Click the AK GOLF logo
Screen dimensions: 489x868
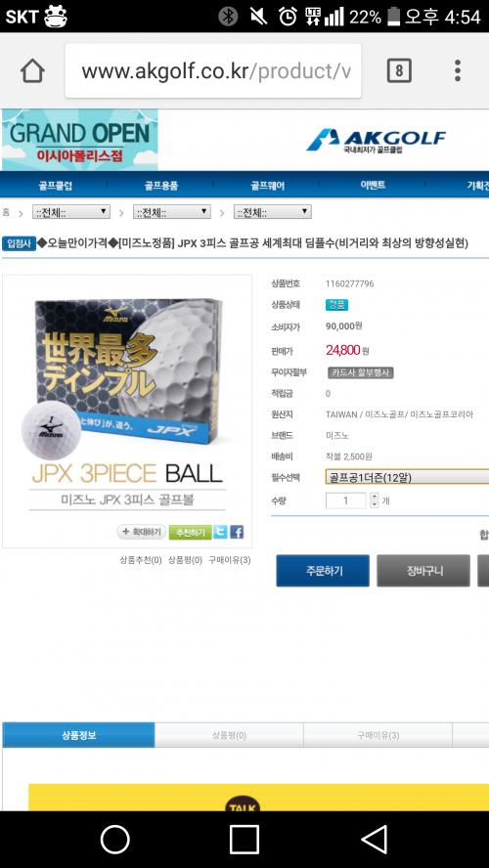[x=376, y=141]
